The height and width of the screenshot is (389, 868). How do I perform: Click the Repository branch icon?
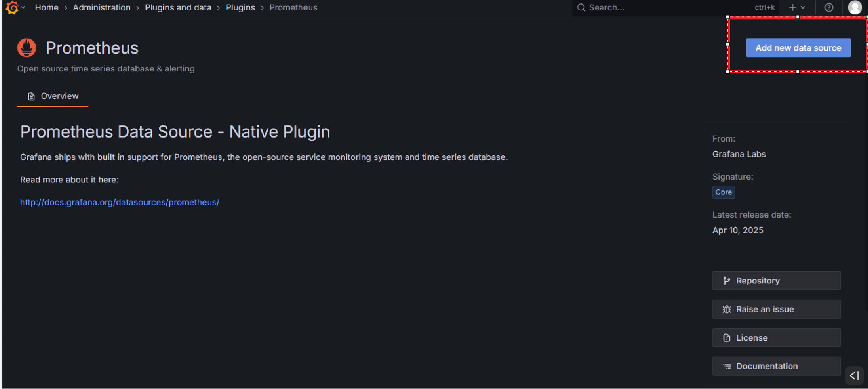727,281
